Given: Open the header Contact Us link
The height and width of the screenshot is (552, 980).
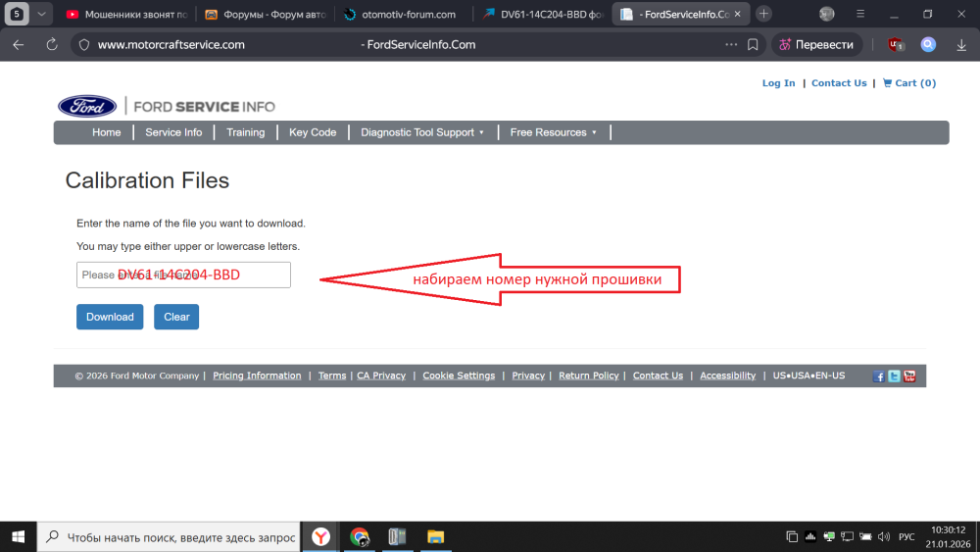Looking at the screenshot, I should 839,83.
